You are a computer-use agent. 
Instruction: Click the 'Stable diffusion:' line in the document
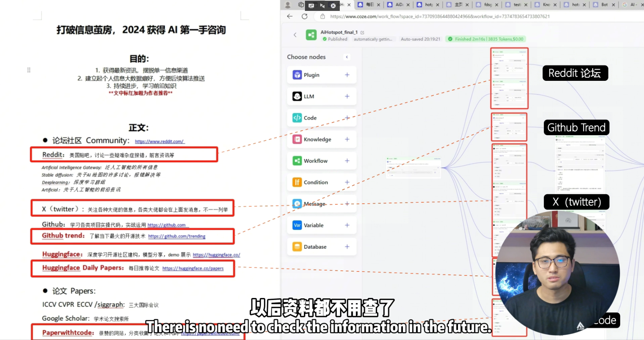coord(101,175)
